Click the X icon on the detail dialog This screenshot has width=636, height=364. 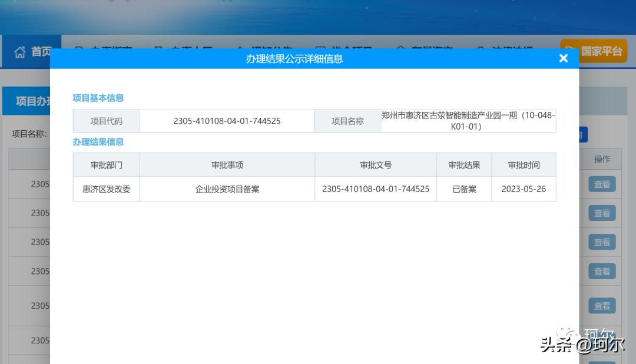(x=564, y=58)
